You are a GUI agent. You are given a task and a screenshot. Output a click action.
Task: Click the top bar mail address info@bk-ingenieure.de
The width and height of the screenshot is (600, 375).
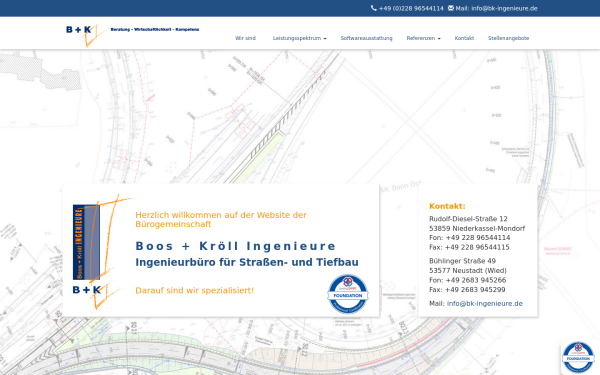504,8
